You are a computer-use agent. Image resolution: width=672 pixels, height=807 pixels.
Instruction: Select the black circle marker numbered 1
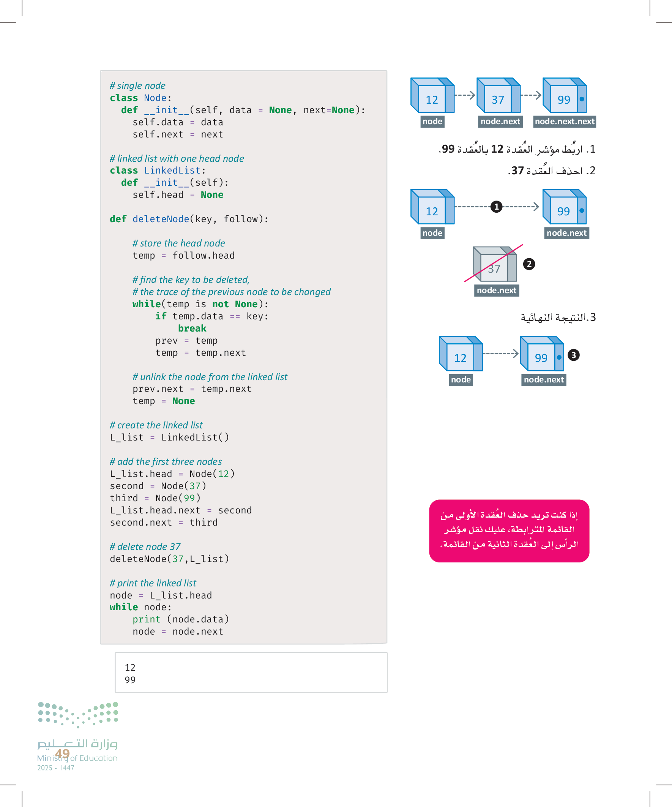coord(496,207)
